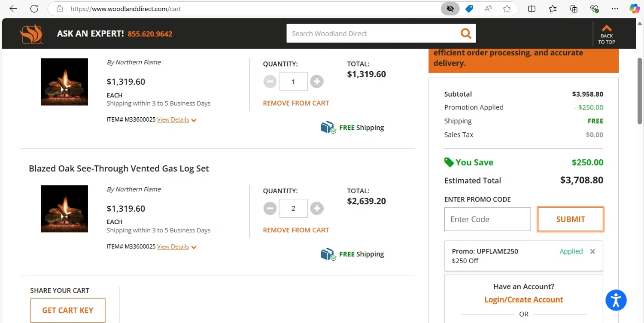Expand View Details for first item
This screenshot has height=323, width=644.
[x=176, y=120]
